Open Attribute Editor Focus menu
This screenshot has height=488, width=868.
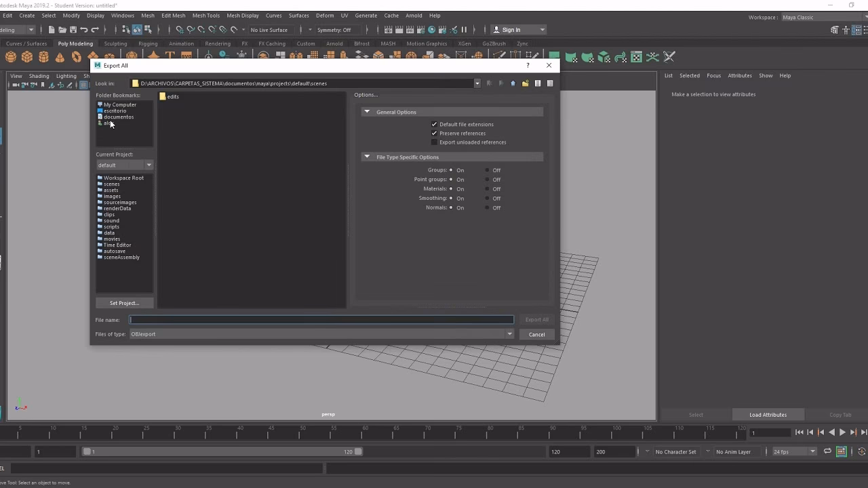coord(713,76)
